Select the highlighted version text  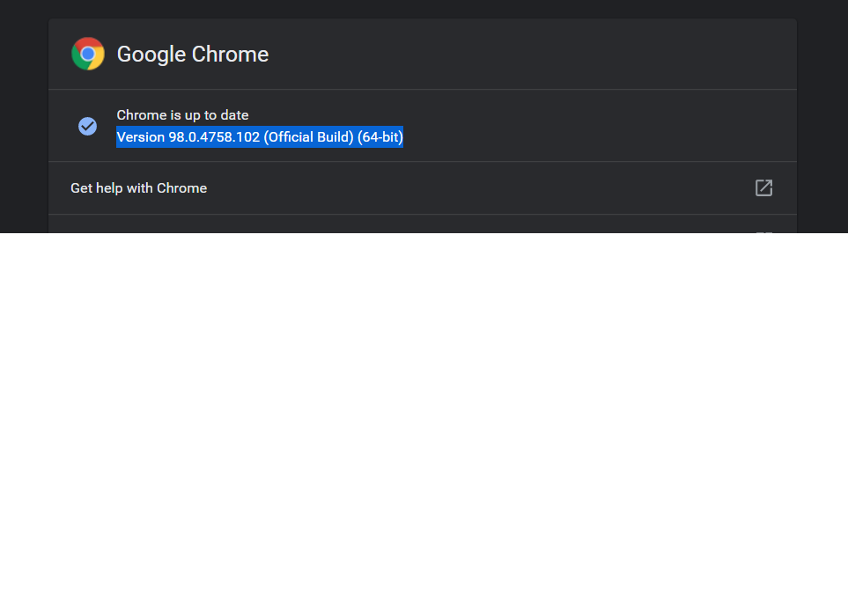point(260,137)
